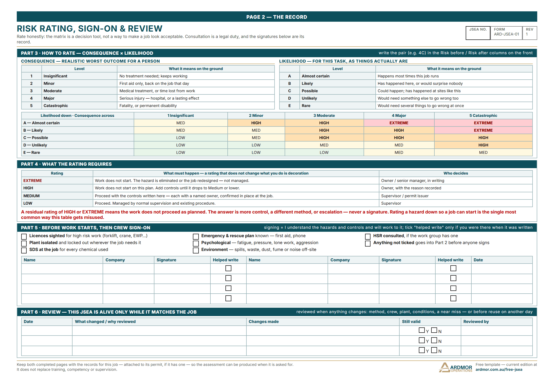This screenshot has height=392, width=554.
Task: Click the Ardmor Operations logo
Action: (455, 367)
